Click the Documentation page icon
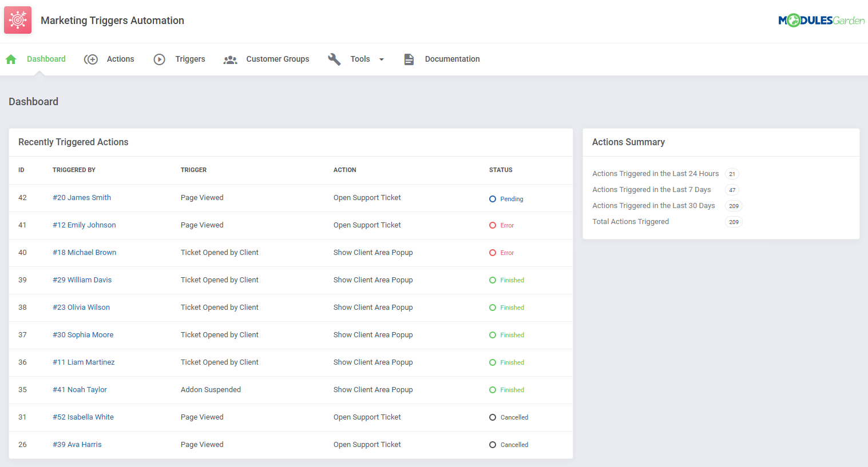The image size is (868, 467). [409, 59]
